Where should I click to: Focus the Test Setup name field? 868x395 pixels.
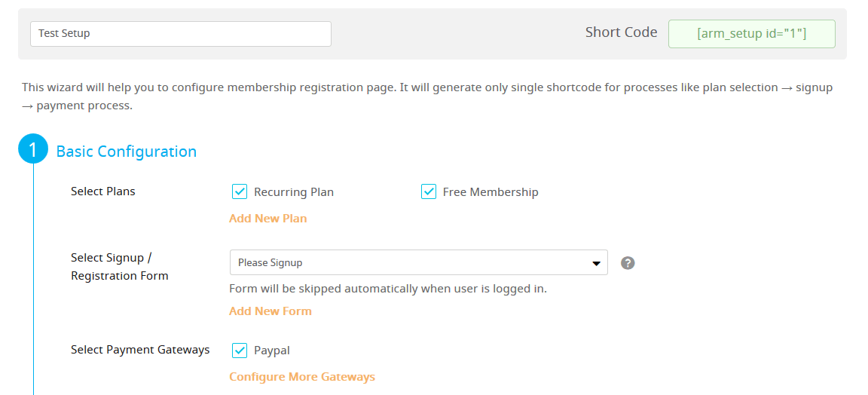click(x=181, y=34)
